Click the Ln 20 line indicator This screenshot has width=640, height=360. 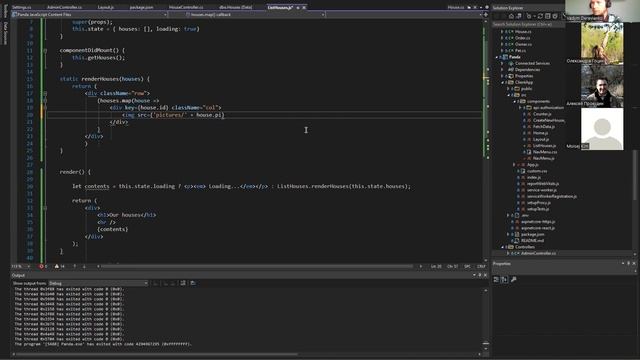tap(436, 267)
